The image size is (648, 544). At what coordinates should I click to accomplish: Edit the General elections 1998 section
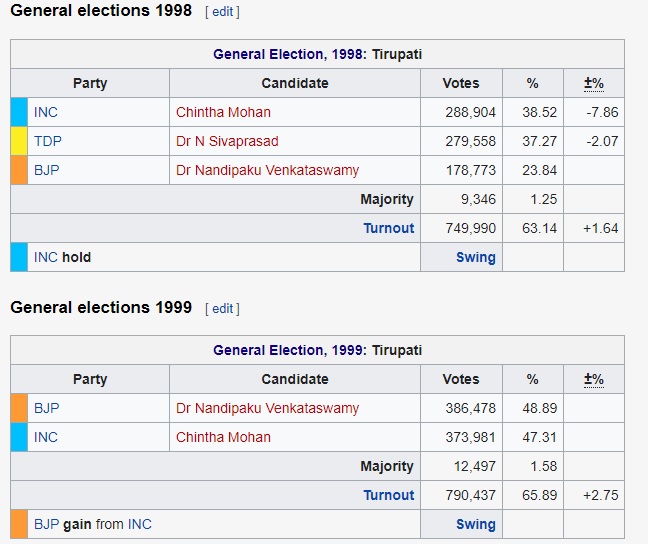pyautogui.click(x=222, y=12)
